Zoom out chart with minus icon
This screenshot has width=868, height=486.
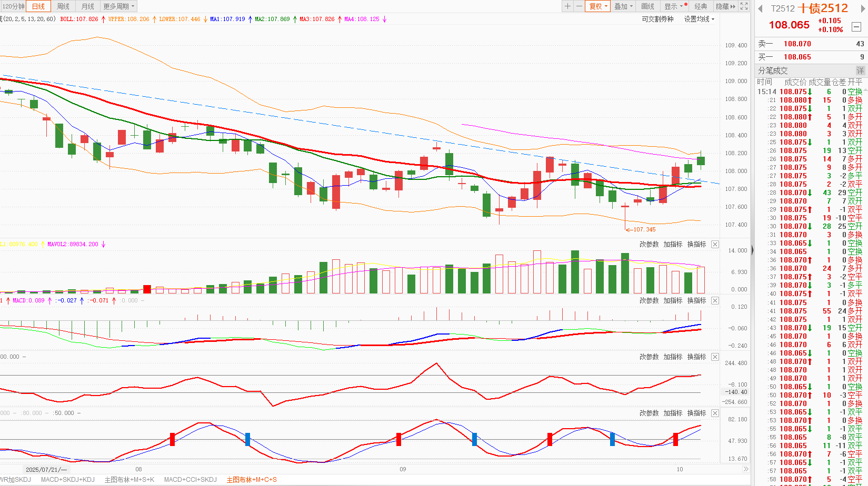(x=579, y=6)
